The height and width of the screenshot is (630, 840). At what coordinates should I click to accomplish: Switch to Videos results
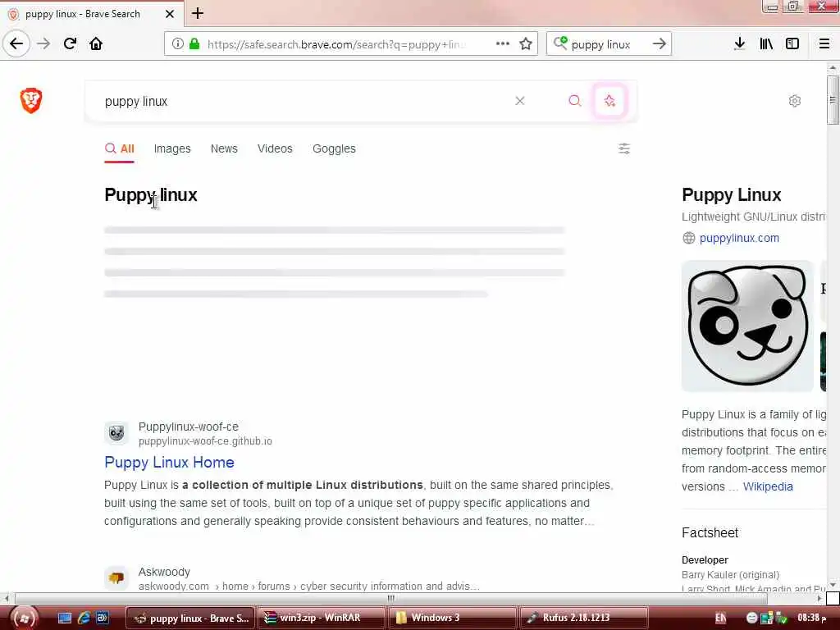(275, 149)
